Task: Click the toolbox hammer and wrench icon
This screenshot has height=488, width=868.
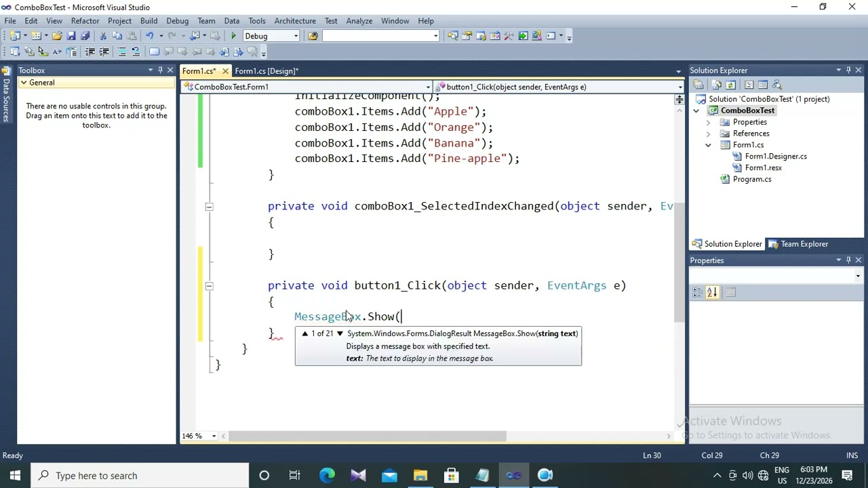Action: [509, 36]
